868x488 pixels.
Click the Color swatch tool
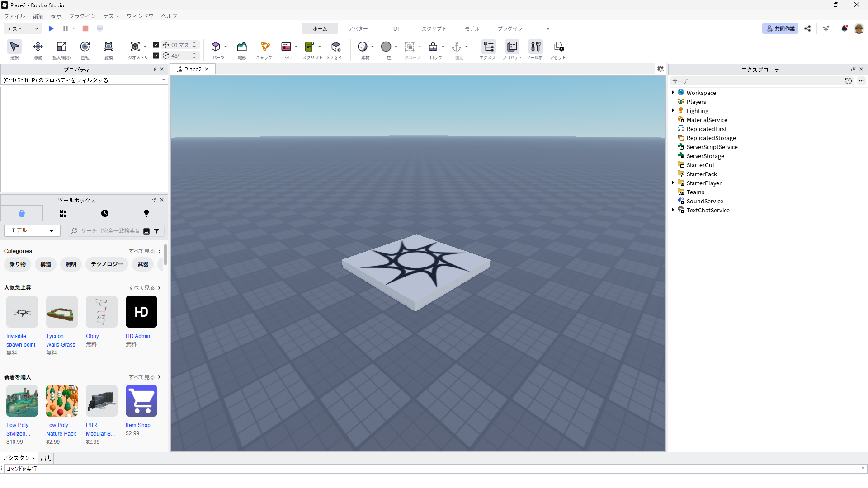[x=386, y=47]
